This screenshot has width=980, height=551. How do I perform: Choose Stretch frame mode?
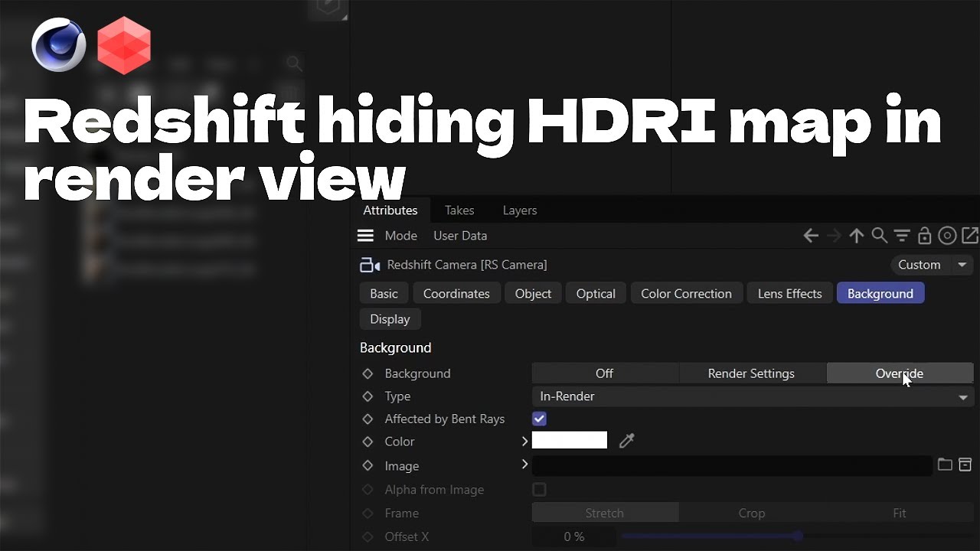pyautogui.click(x=605, y=514)
